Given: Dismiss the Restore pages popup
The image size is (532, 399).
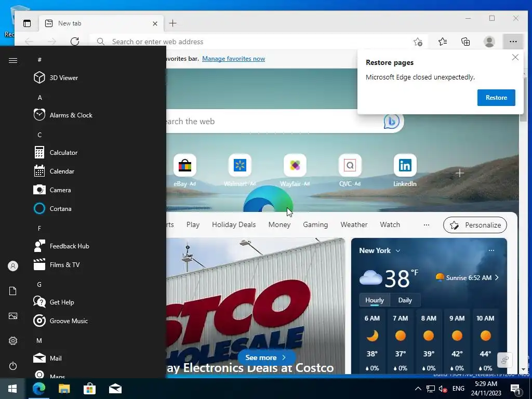Looking at the screenshot, I should click(x=515, y=57).
